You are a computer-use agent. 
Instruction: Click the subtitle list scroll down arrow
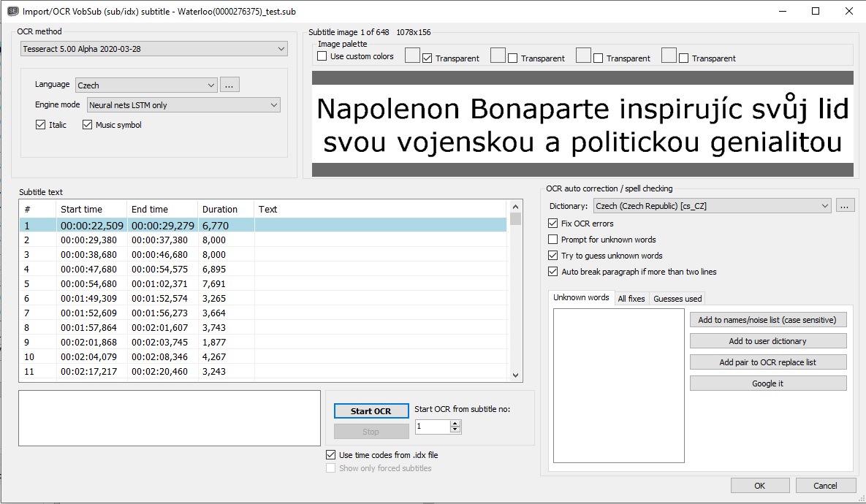tap(515, 375)
